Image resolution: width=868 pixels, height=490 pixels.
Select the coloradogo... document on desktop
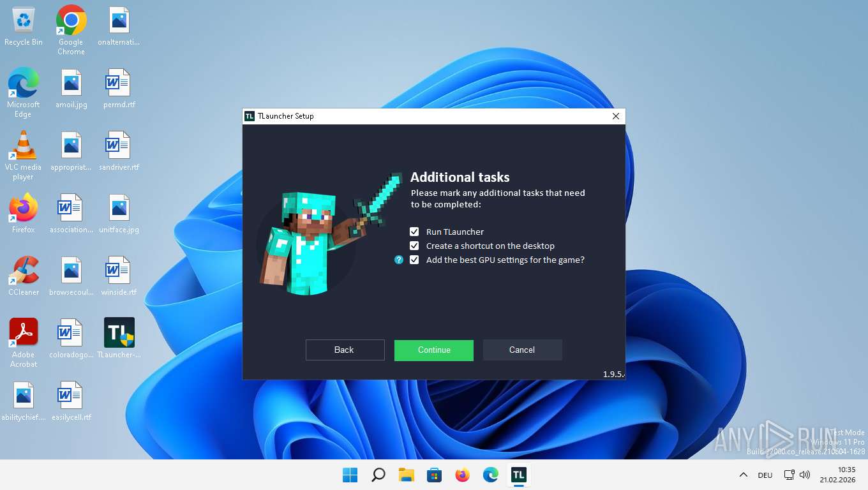coord(71,340)
